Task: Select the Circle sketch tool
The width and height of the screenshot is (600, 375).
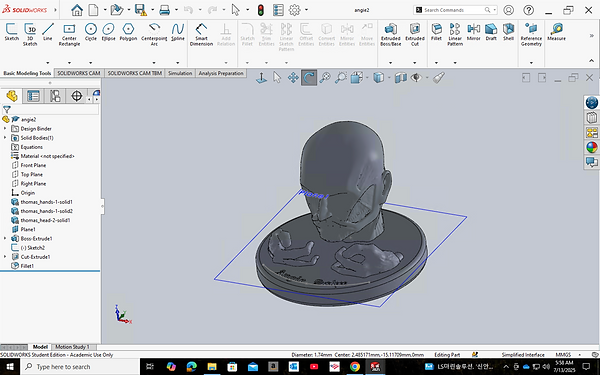Action: click(x=91, y=32)
